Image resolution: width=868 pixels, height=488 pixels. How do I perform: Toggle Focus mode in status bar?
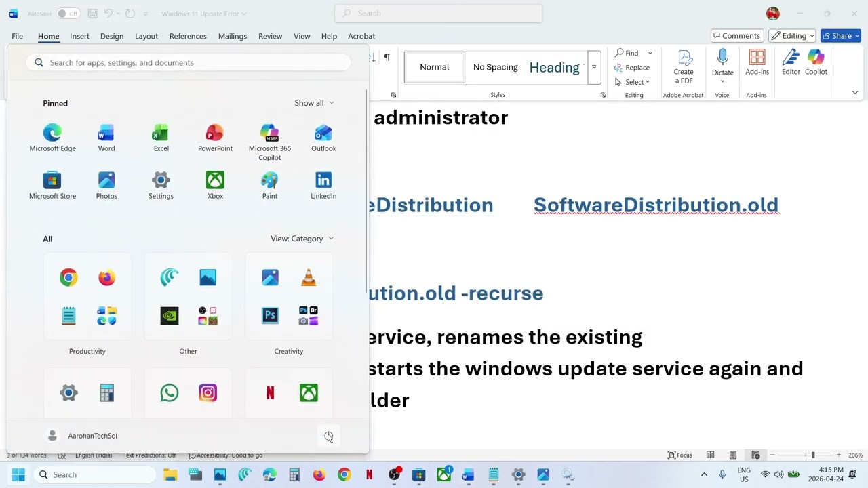680,455
